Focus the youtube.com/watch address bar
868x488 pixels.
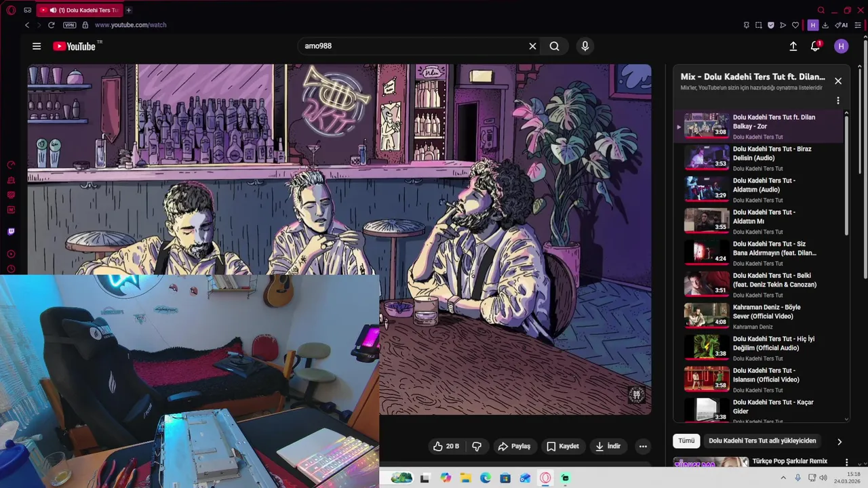131,25
